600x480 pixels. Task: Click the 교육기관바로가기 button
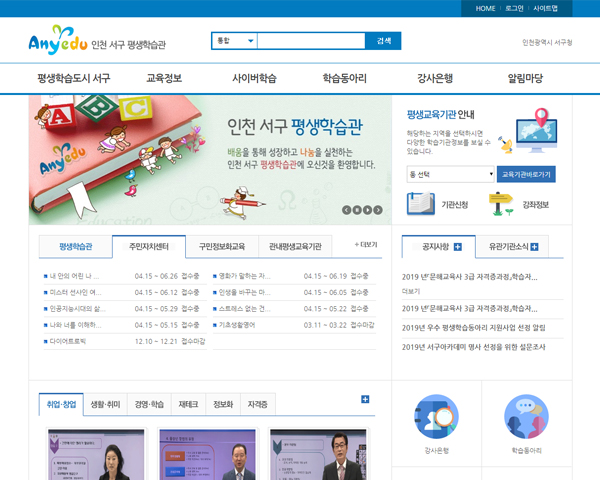526,175
